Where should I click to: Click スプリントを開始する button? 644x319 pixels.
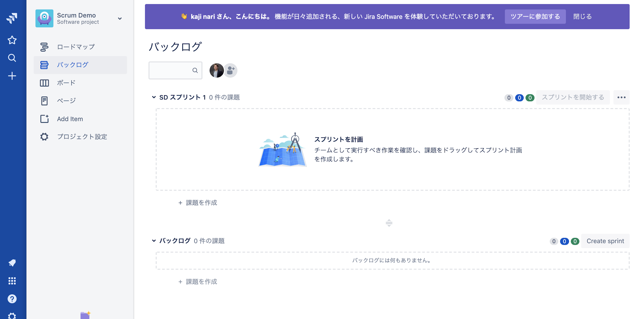[573, 97]
